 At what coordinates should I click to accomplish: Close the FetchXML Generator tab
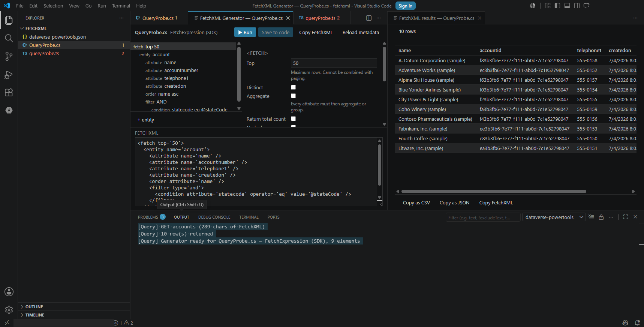click(x=288, y=18)
